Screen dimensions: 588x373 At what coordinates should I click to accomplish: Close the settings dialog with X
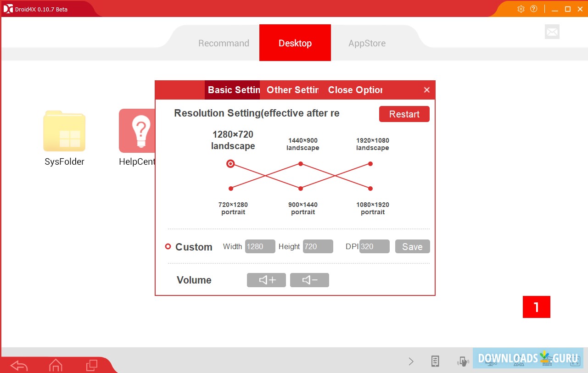coord(427,90)
